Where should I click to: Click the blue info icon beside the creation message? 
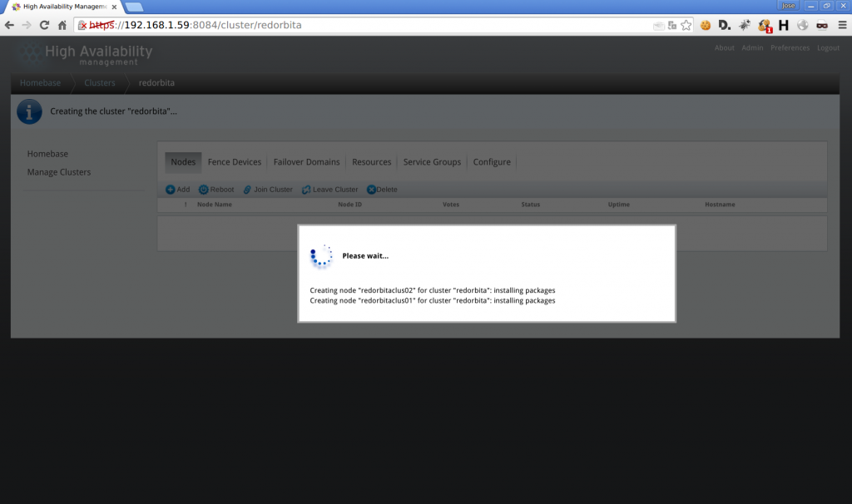coord(29,111)
